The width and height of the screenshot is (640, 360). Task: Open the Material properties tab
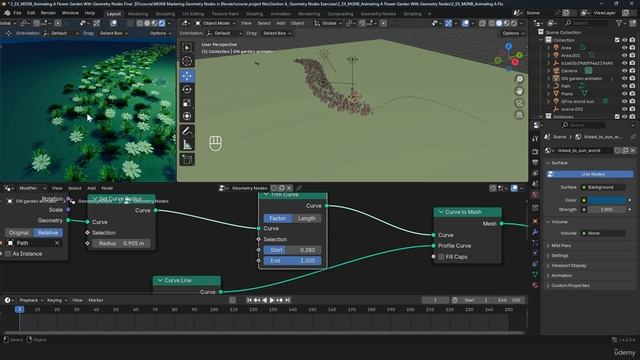[x=535, y=285]
